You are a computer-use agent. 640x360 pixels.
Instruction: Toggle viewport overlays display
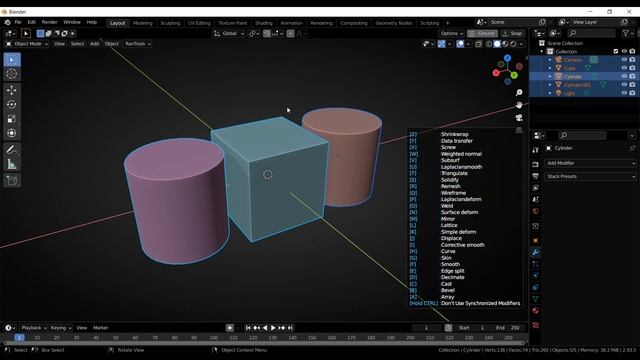click(x=460, y=44)
